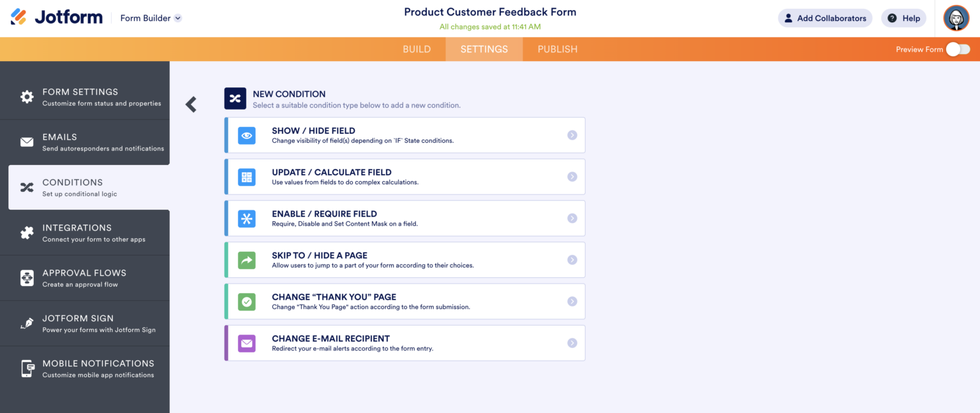Screen dimensions: 980x413
Task: Click the Form Settings gear icon
Action: [x=27, y=96]
